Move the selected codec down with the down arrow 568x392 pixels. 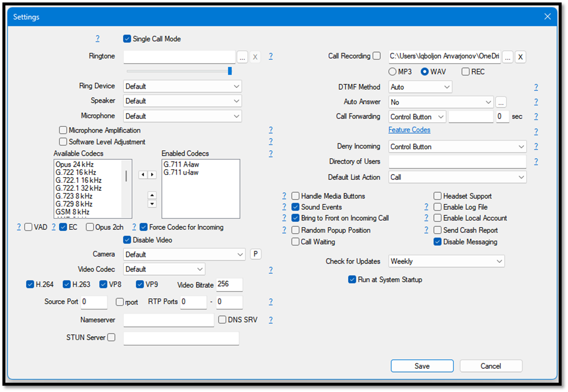[x=152, y=204]
